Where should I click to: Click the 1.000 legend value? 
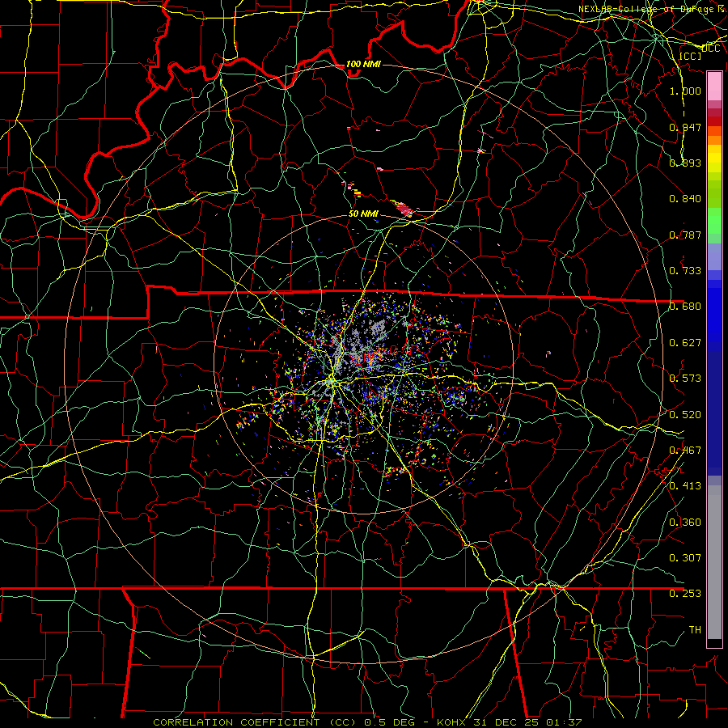coord(685,91)
